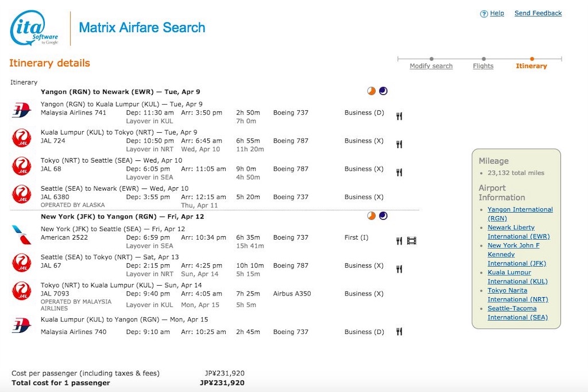Click flight number JAL 724
The width and height of the screenshot is (588, 392).
[x=53, y=141]
